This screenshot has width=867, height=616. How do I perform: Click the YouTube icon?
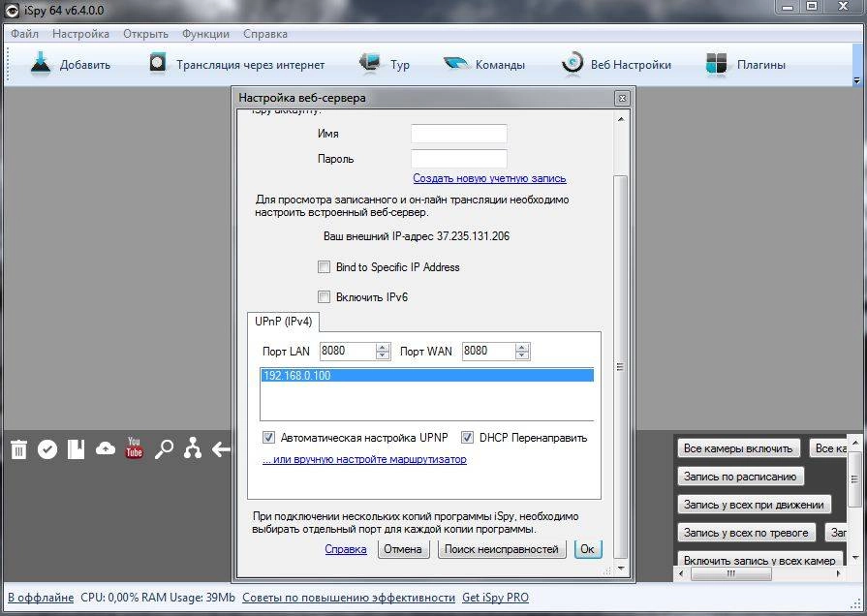click(x=135, y=447)
